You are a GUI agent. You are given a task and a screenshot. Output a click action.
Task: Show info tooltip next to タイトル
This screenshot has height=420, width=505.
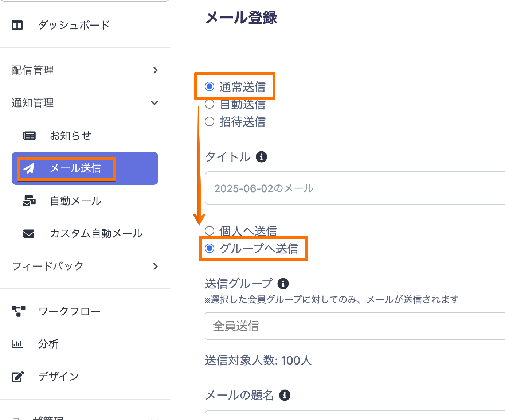pyautogui.click(x=261, y=157)
